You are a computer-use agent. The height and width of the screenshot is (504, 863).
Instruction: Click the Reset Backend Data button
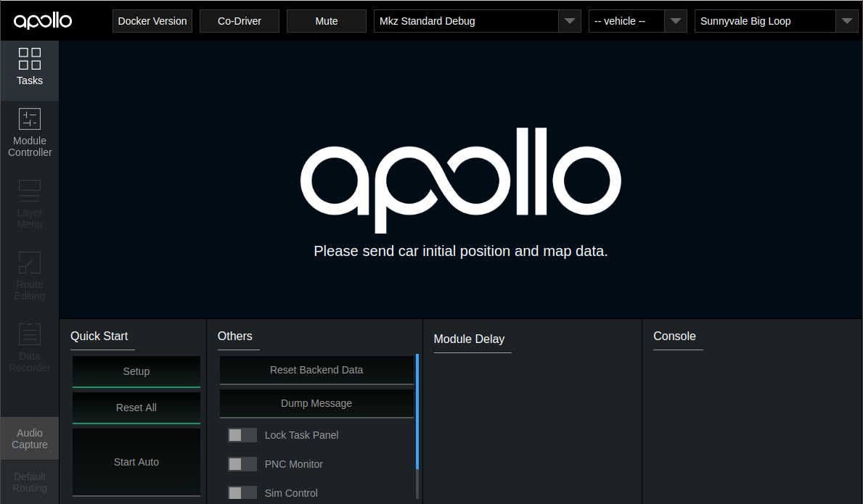click(316, 370)
